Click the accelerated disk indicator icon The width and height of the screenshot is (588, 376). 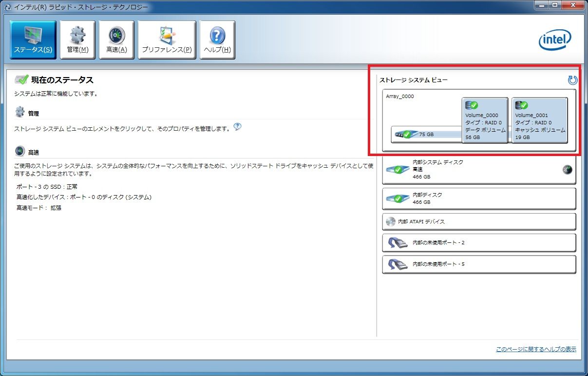tap(567, 170)
